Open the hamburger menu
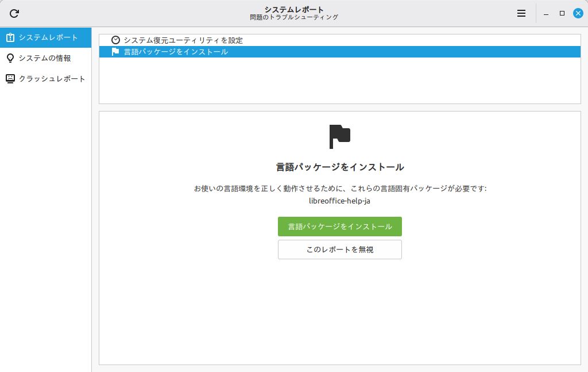 (x=521, y=13)
